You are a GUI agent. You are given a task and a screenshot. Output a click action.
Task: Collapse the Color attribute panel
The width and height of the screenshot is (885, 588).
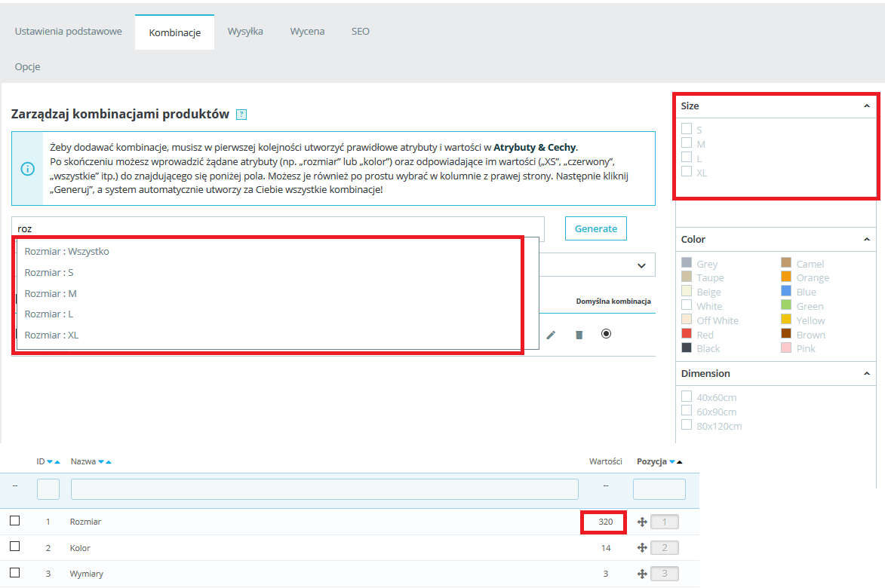(x=867, y=240)
